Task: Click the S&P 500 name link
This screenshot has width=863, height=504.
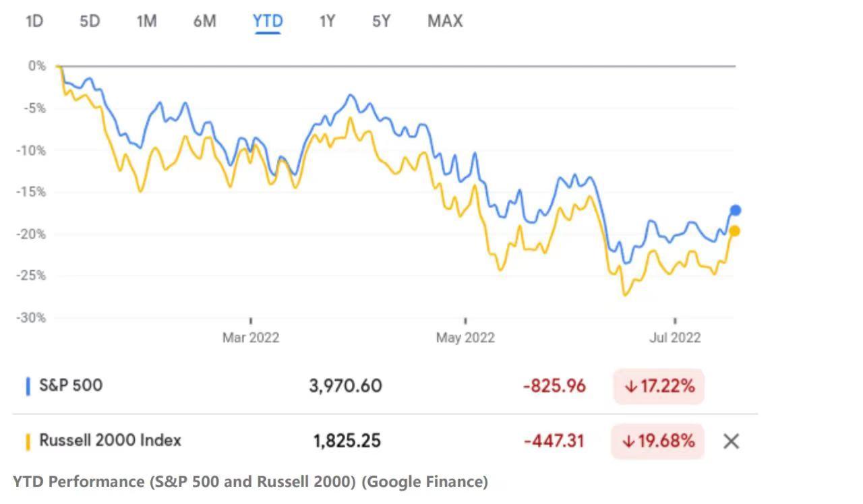Action: tap(71, 385)
